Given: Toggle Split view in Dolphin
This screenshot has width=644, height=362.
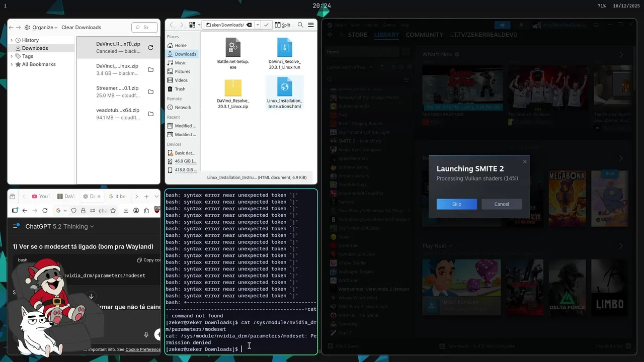Looking at the screenshot, I should [282, 25].
